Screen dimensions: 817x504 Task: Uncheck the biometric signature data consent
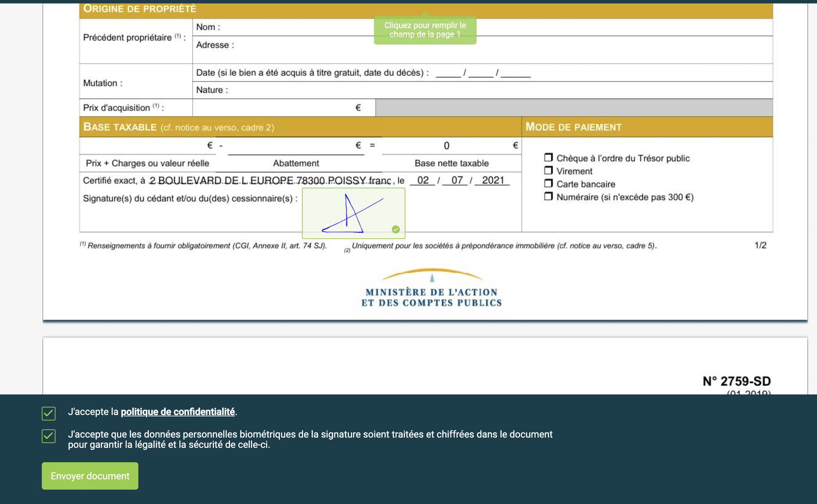pos(48,437)
